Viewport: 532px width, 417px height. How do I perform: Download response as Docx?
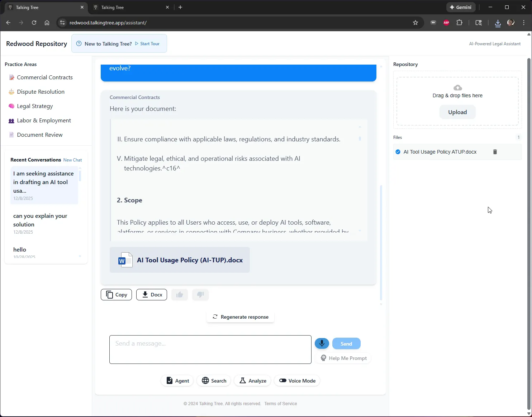152,295
